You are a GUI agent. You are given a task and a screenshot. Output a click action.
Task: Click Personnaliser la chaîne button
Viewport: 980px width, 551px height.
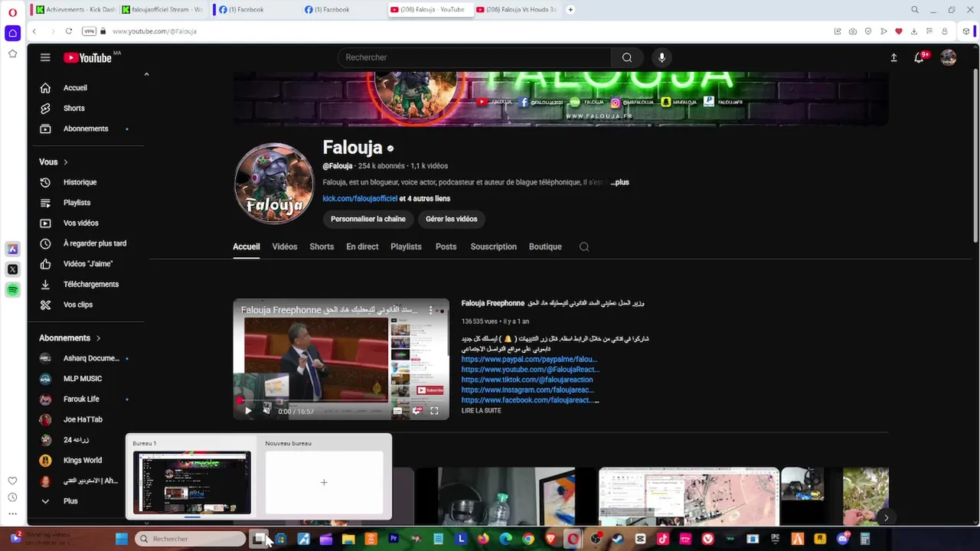pos(368,219)
